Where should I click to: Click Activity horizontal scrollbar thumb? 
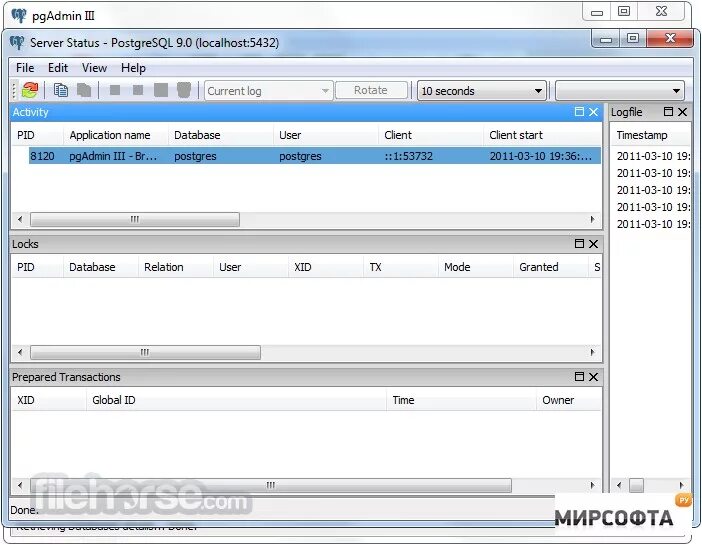tap(135, 219)
